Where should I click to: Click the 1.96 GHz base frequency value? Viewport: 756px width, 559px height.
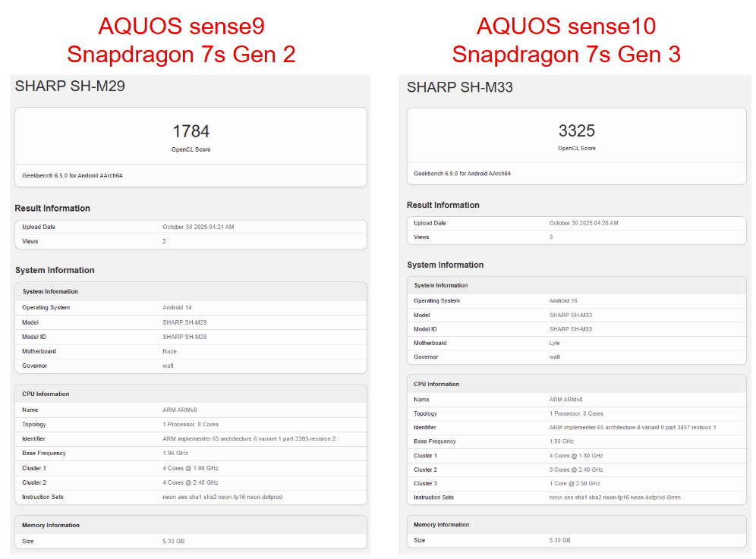178,453
